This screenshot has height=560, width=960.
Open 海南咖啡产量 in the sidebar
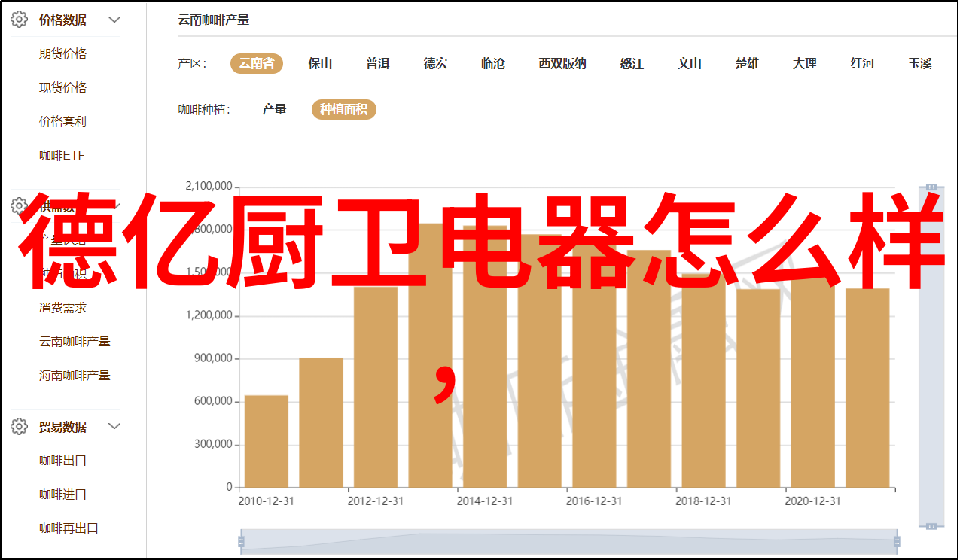coord(75,376)
